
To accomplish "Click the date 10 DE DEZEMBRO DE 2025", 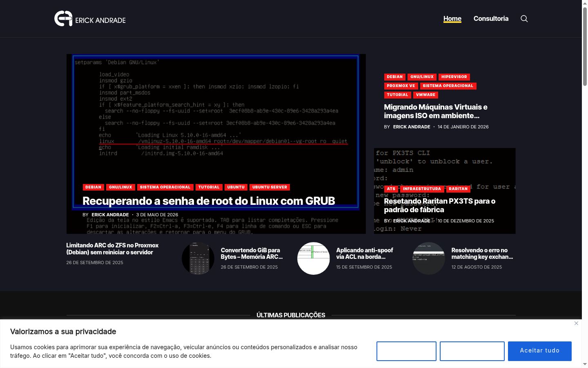I will click(x=466, y=221).
